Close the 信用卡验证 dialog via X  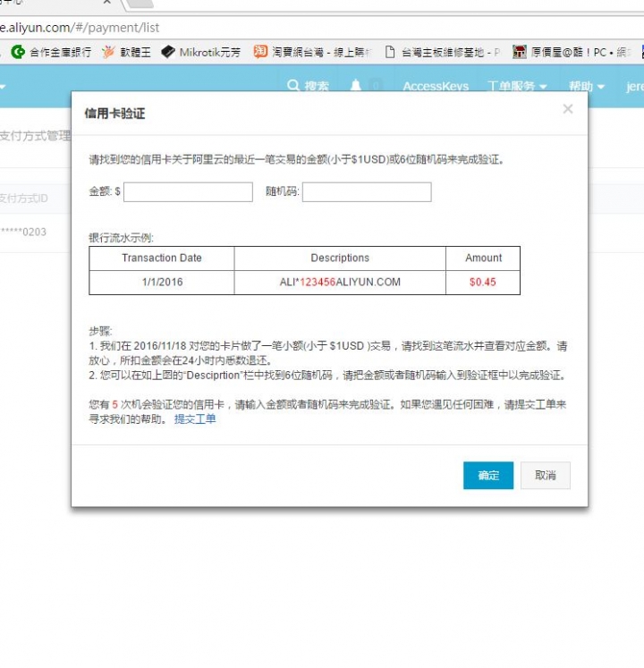pyautogui.click(x=567, y=109)
